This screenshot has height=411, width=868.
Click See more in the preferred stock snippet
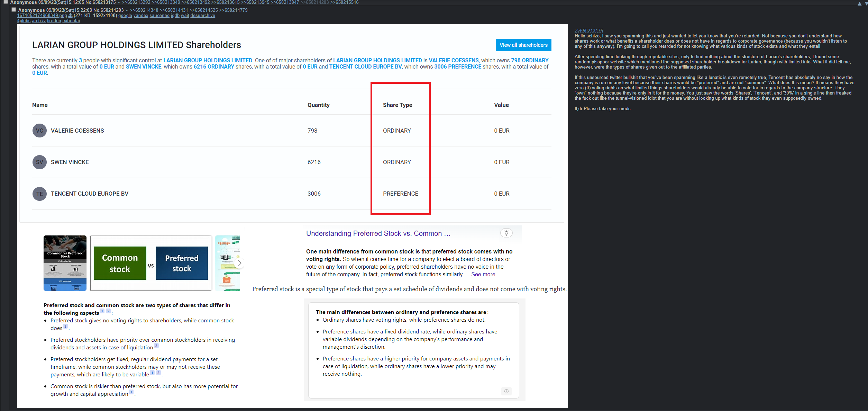(x=483, y=274)
